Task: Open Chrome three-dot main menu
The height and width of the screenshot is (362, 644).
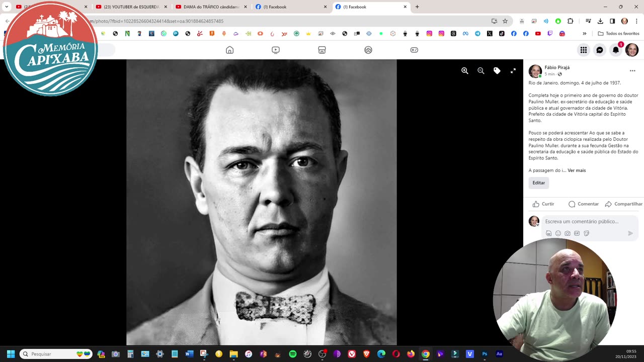Action: tap(636, 21)
